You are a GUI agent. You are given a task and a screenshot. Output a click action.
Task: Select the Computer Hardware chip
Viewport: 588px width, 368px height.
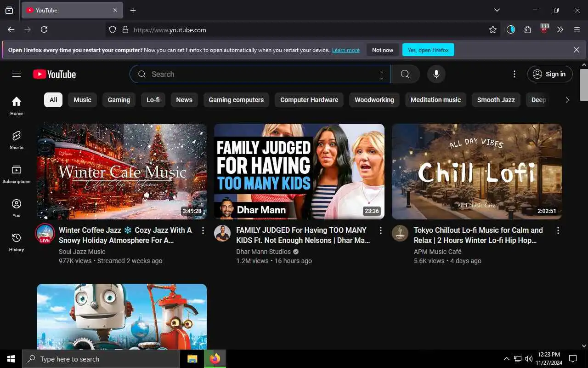309,100
